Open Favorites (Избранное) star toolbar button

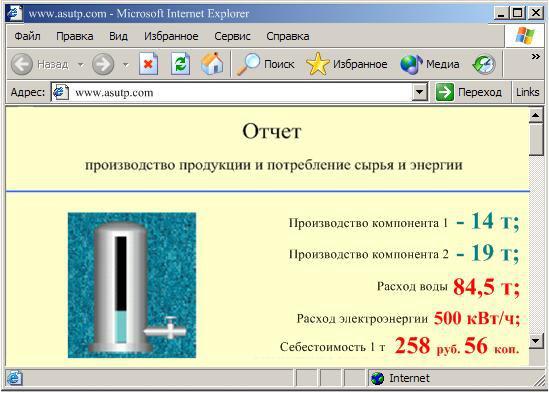[x=347, y=64]
